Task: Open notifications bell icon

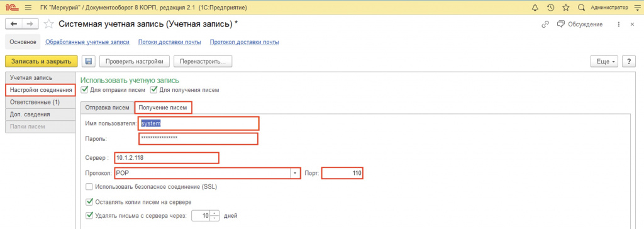Action: (x=535, y=8)
